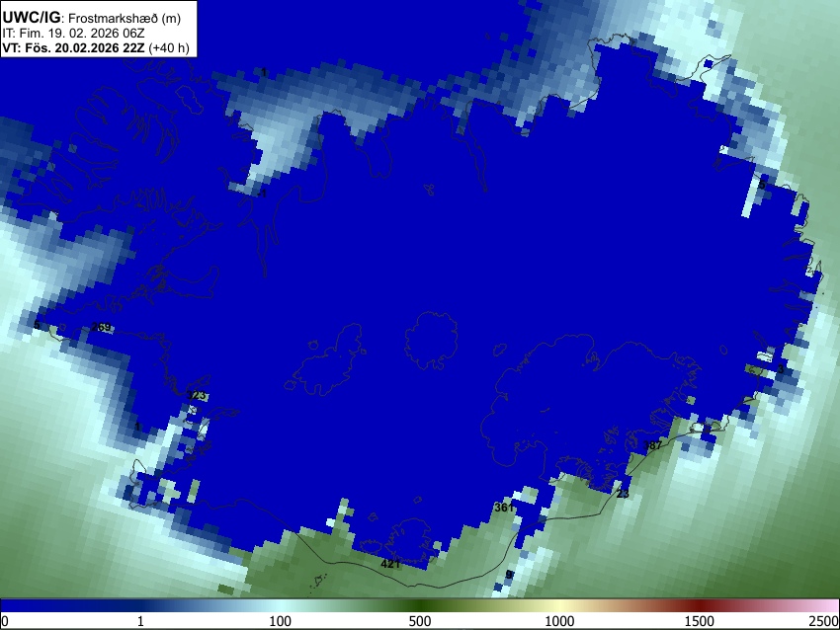
Task: Click the '9' value on the map
Action: pyautogui.click(x=509, y=575)
